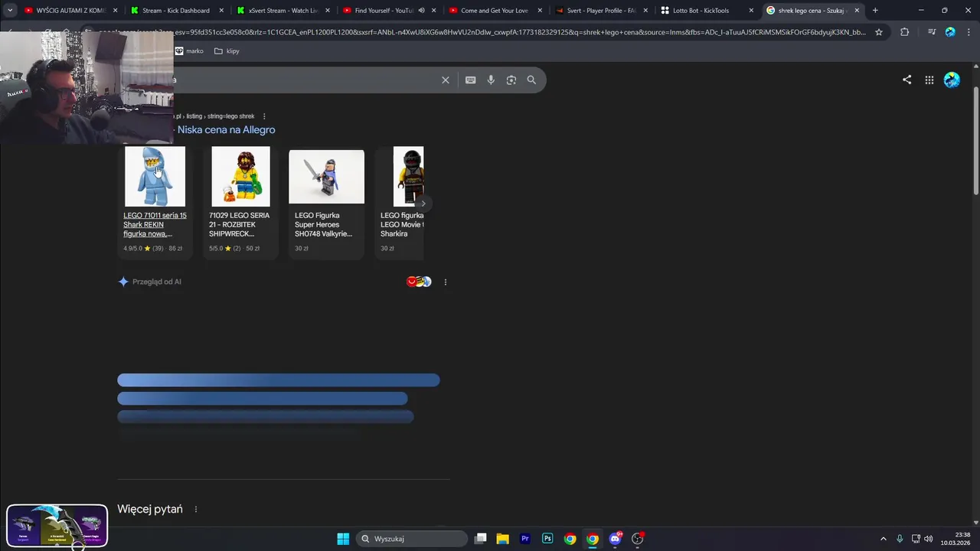Open File Explorer from the taskbar
The width and height of the screenshot is (980, 551).
tap(502, 539)
